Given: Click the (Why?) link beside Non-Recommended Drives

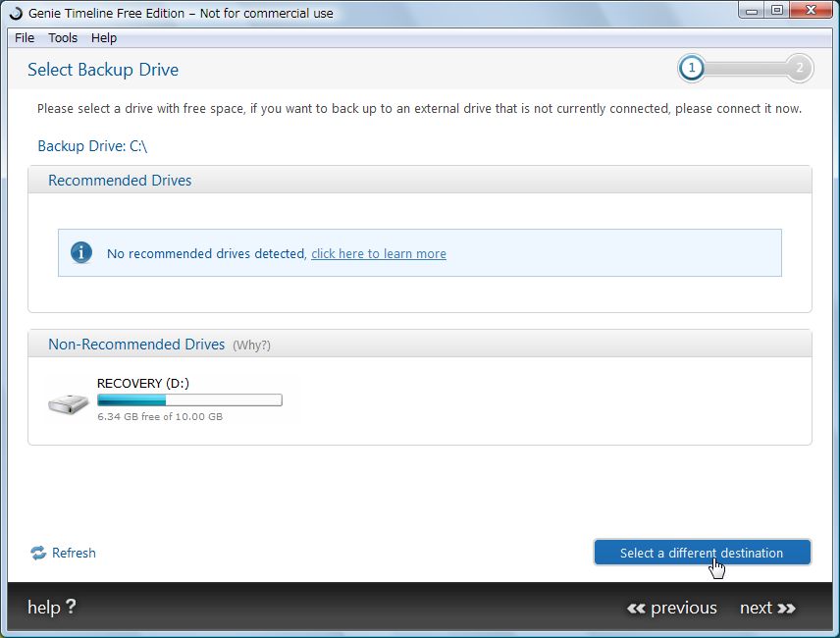Looking at the screenshot, I should (251, 345).
